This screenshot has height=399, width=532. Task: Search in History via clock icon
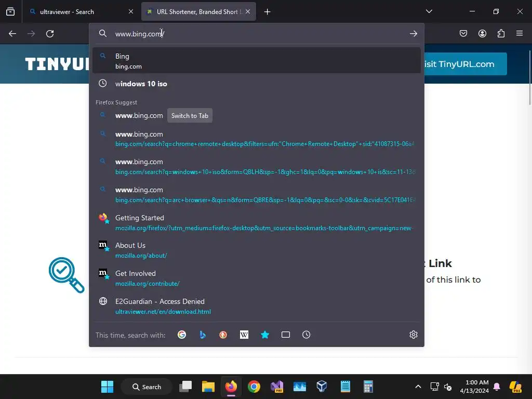click(x=307, y=335)
